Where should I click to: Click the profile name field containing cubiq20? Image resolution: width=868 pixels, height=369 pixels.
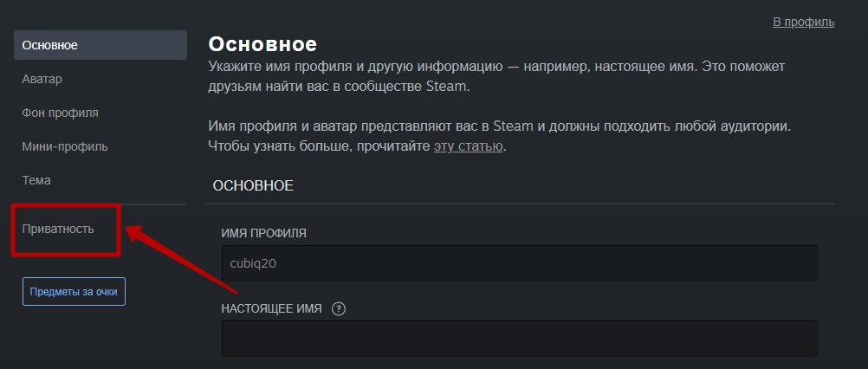[x=519, y=263]
